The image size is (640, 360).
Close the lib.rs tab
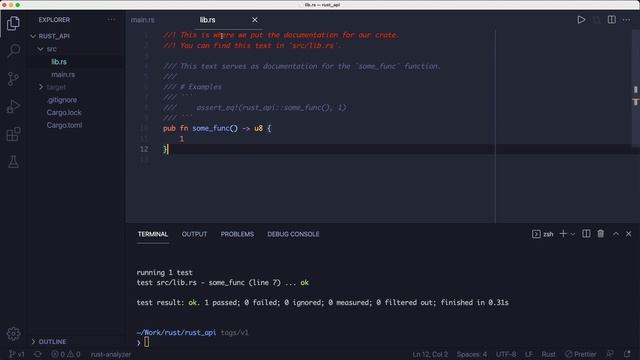255,20
